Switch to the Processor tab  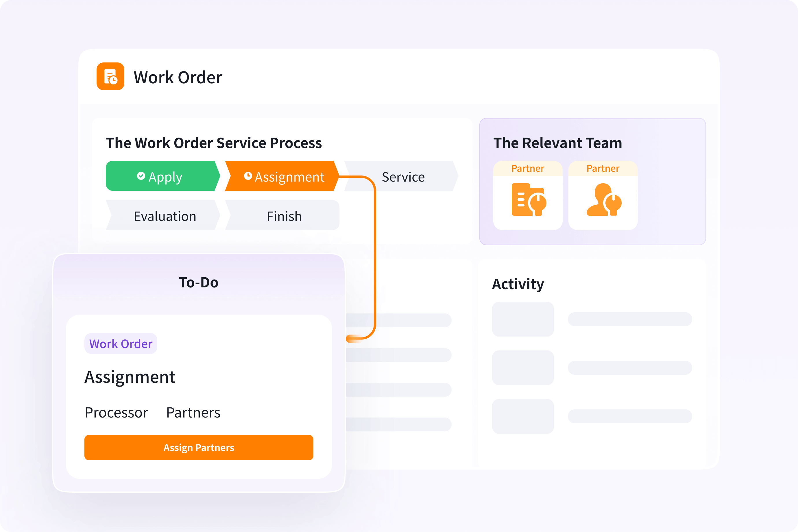[x=116, y=413]
